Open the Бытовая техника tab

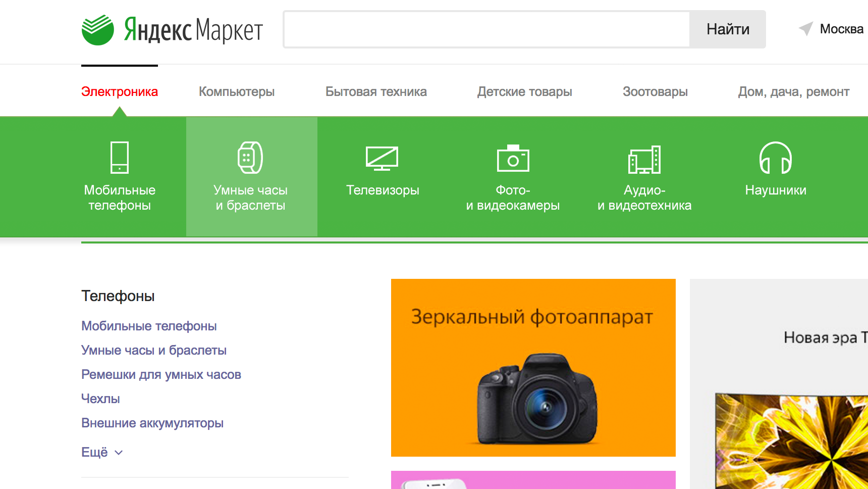point(376,91)
